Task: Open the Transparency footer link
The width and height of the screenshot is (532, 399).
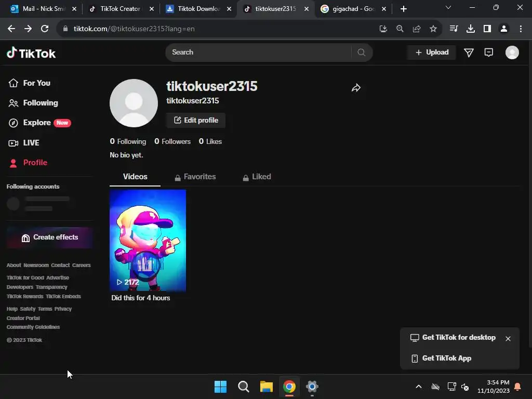Action: [51, 287]
